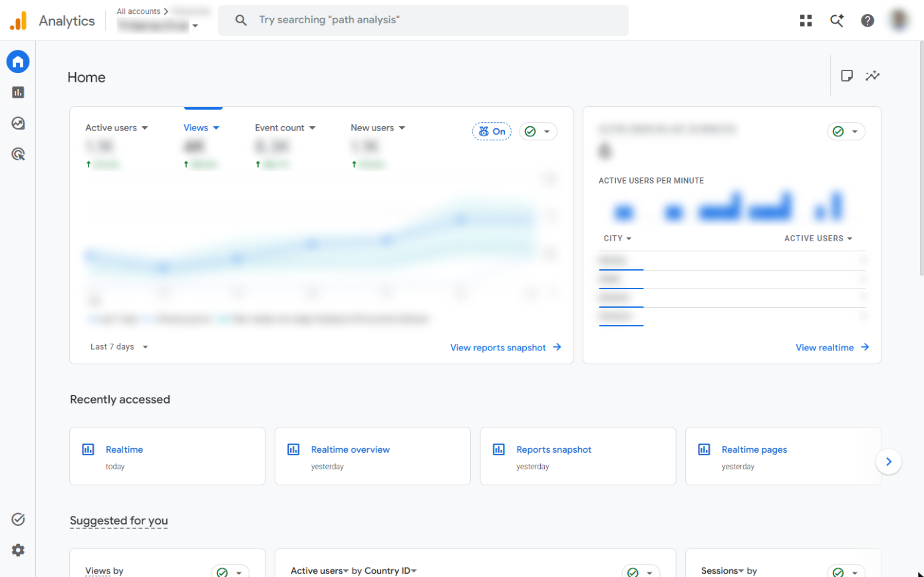Click the page vertical scrollbar
Image resolution: width=924 pixels, height=577 pixels.
[921, 159]
